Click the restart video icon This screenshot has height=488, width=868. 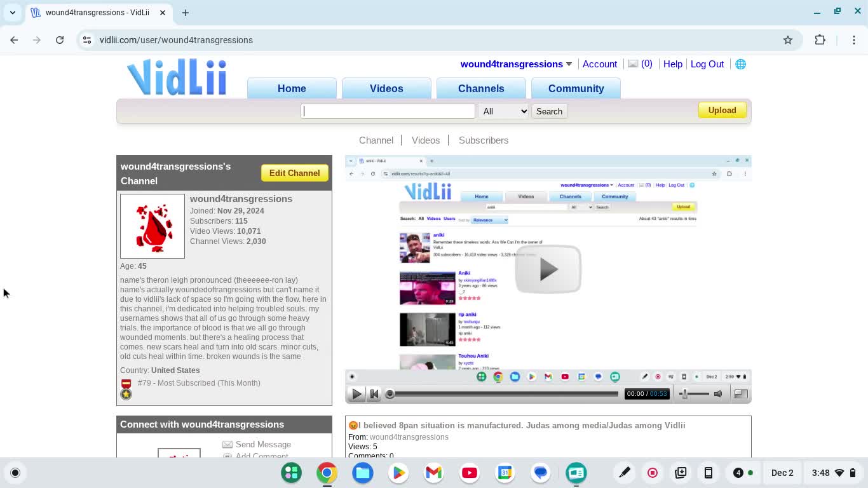point(374,394)
